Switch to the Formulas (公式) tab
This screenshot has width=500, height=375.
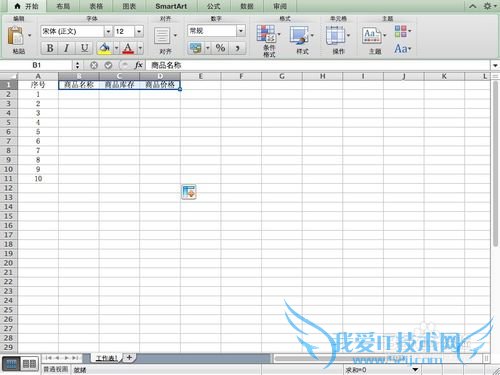pos(214,6)
